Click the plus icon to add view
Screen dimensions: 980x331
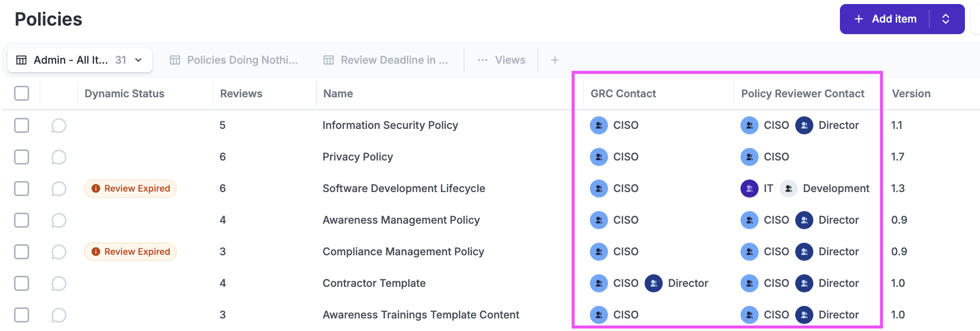(555, 60)
